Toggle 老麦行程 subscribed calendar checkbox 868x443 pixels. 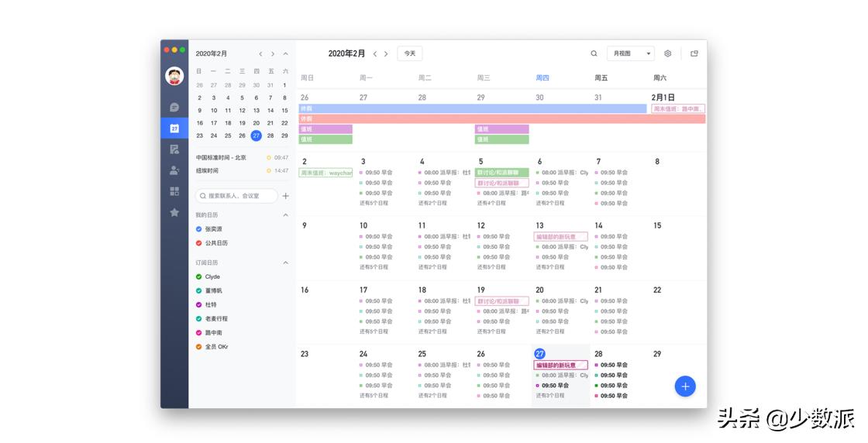click(198, 318)
